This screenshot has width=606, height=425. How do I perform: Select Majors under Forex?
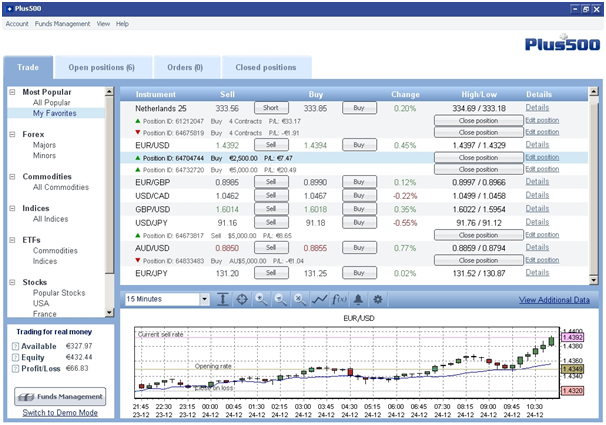click(44, 145)
